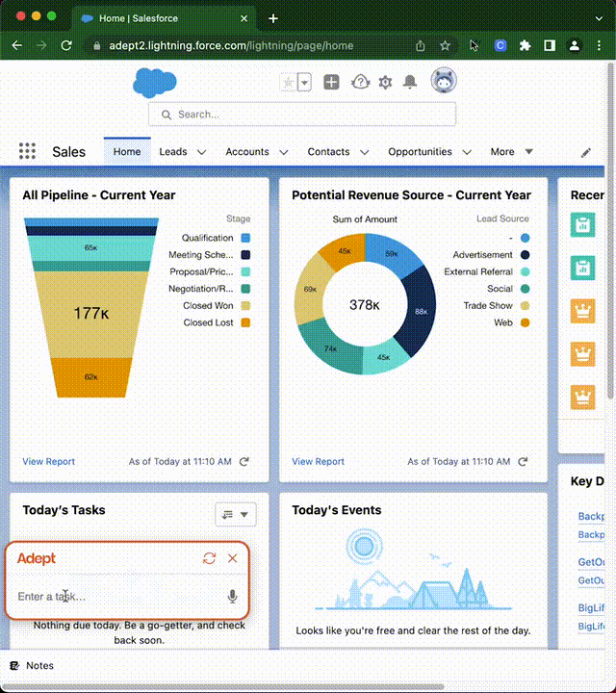The image size is (616, 693).
Task: Open the first BigLif link in Key Deals
Action: [x=591, y=607]
